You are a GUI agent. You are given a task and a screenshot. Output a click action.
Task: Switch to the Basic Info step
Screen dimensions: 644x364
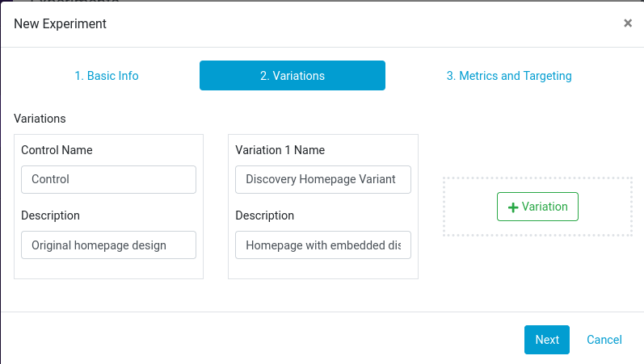[107, 76]
